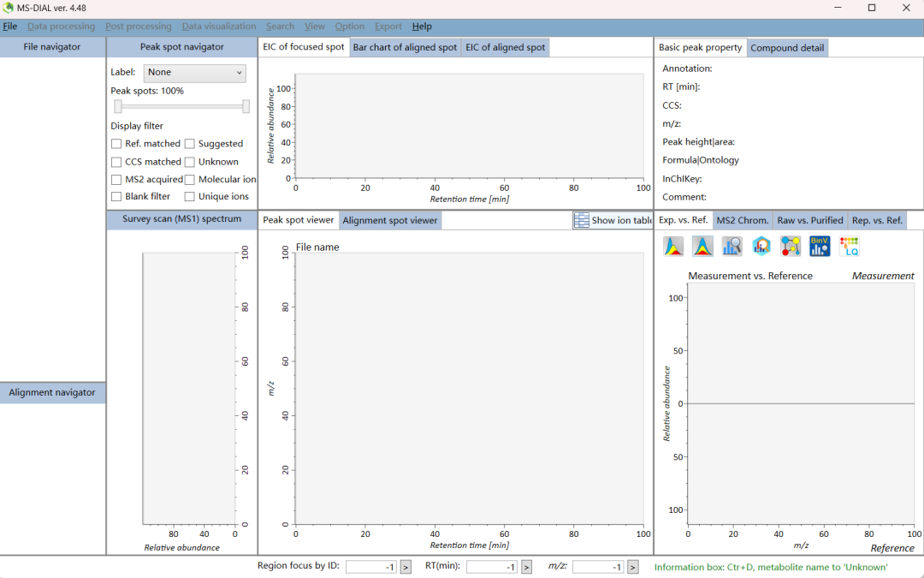Click the left Peak spots slider handle

tap(118, 106)
